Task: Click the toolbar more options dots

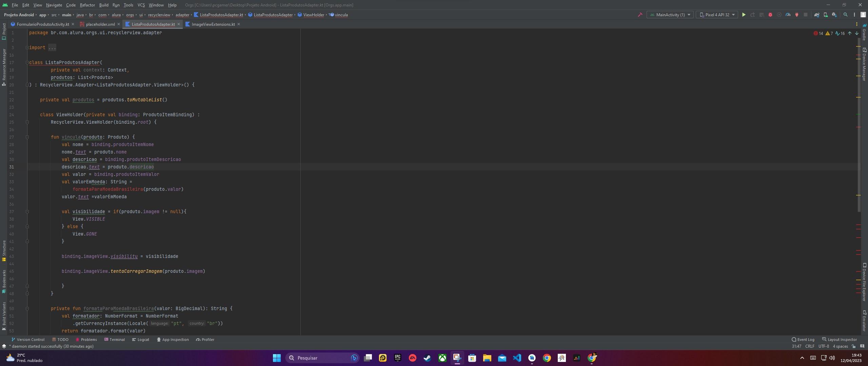Action: point(854,15)
